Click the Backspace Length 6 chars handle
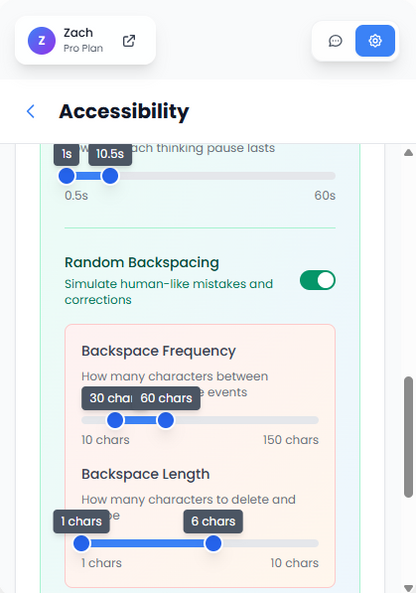This screenshot has width=416, height=593. 213,543
